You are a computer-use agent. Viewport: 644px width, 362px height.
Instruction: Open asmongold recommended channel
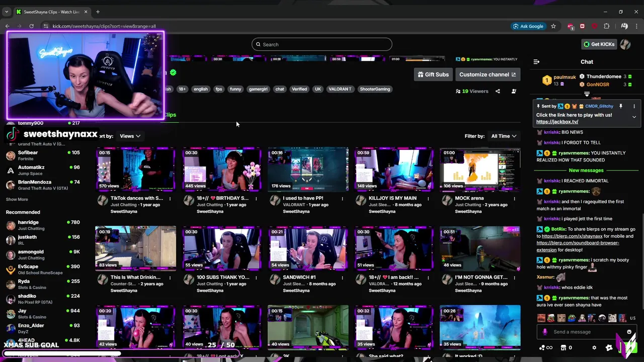(x=43, y=254)
